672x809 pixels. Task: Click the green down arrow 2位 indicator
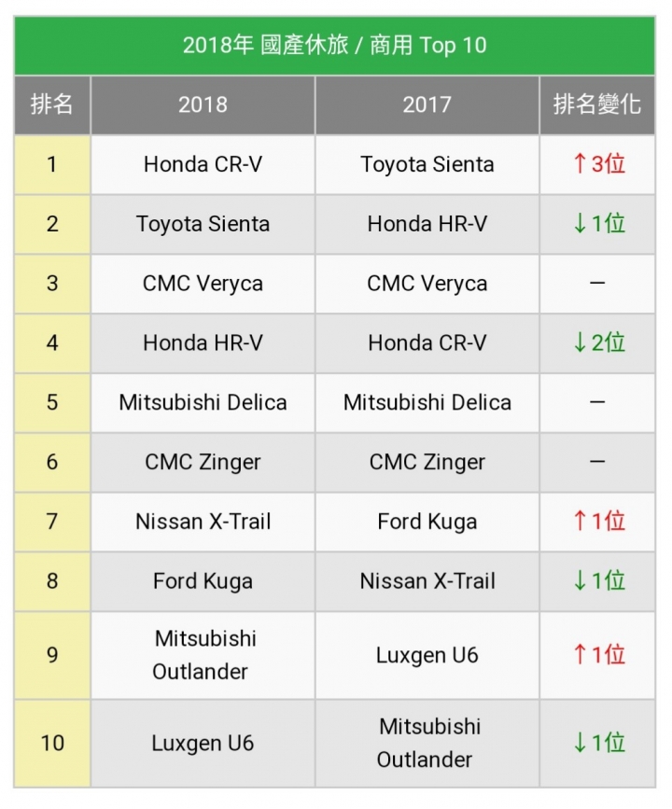(x=598, y=342)
